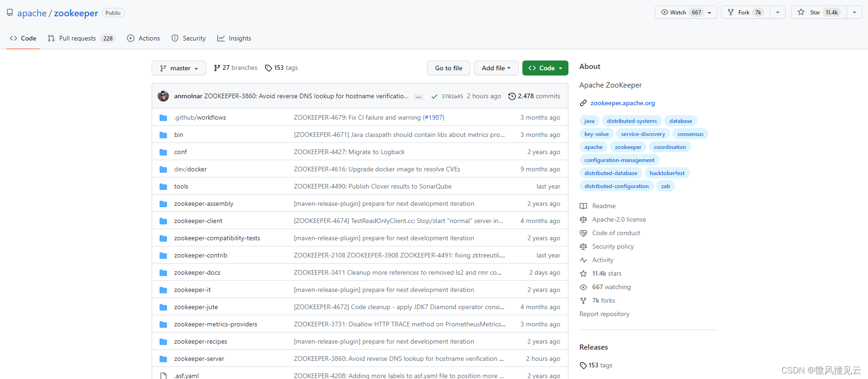The height and width of the screenshot is (379, 868).
Task: Click the java topic tag
Action: coord(589,121)
